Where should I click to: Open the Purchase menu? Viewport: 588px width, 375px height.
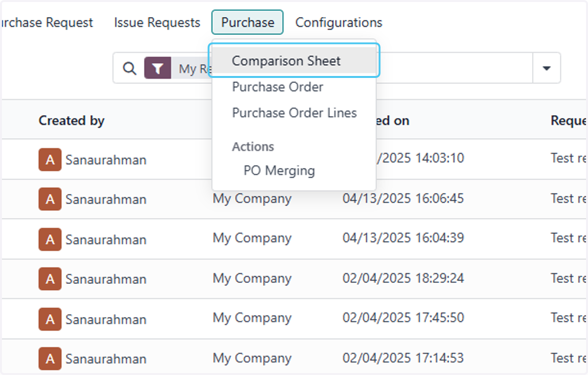(x=247, y=23)
